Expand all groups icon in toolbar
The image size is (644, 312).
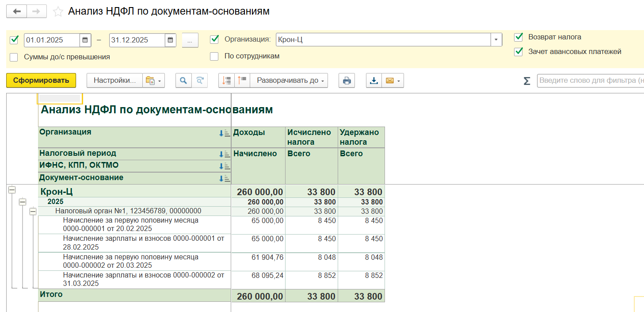(242, 81)
